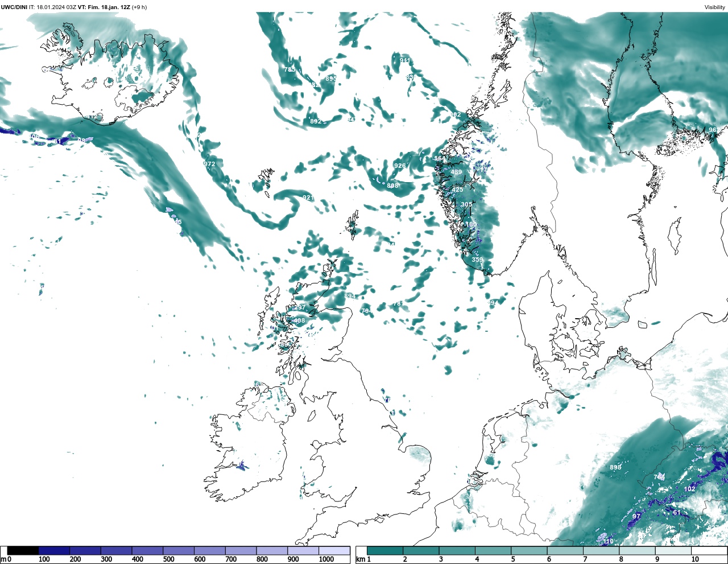Click the 7–8 km legend swatch
This screenshot has height=564, width=728.
coord(601,551)
